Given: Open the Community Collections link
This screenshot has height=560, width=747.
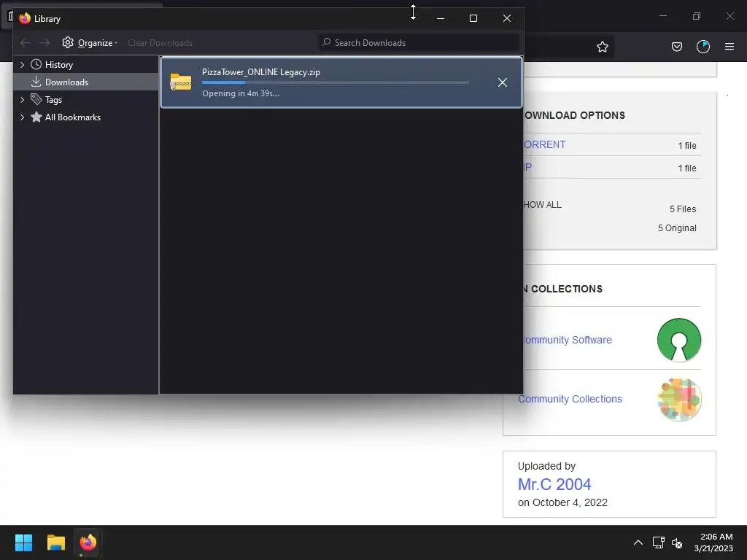Looking at the screenshot, I should pyautogui.click(x=570, y=399).
